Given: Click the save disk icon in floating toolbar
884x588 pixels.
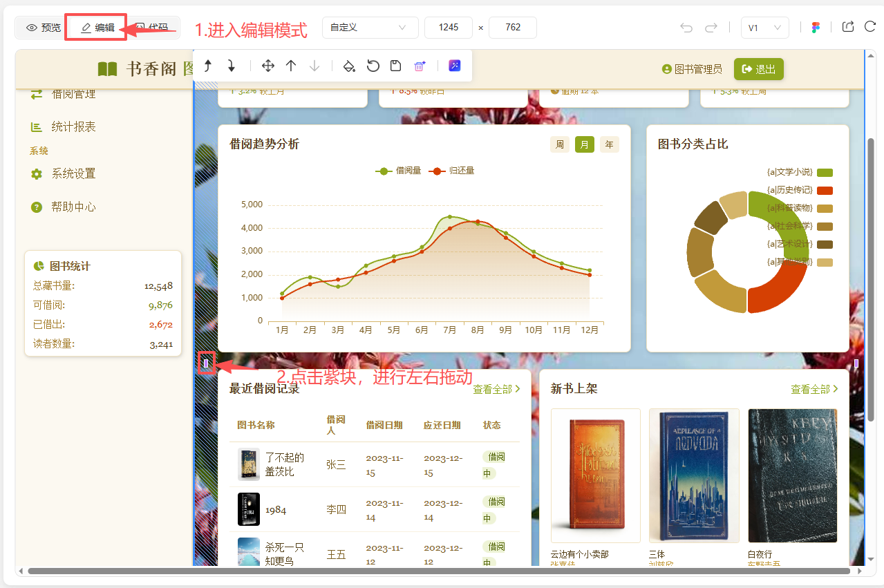Looking at the screenshot, I should pos(395,66).
